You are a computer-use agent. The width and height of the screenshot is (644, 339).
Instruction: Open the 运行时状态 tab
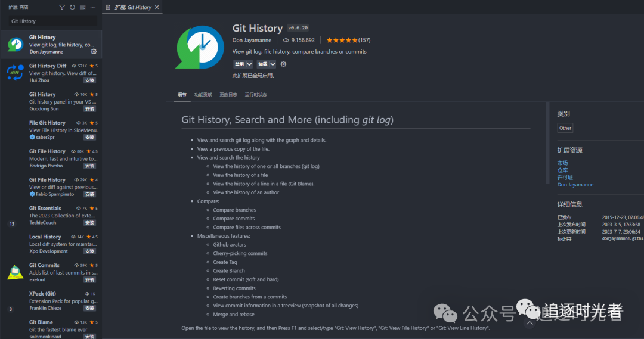[256, 94]
